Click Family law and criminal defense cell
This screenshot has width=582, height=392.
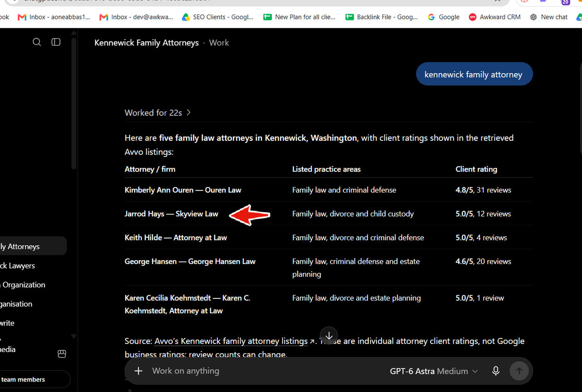tap(344, 190)
